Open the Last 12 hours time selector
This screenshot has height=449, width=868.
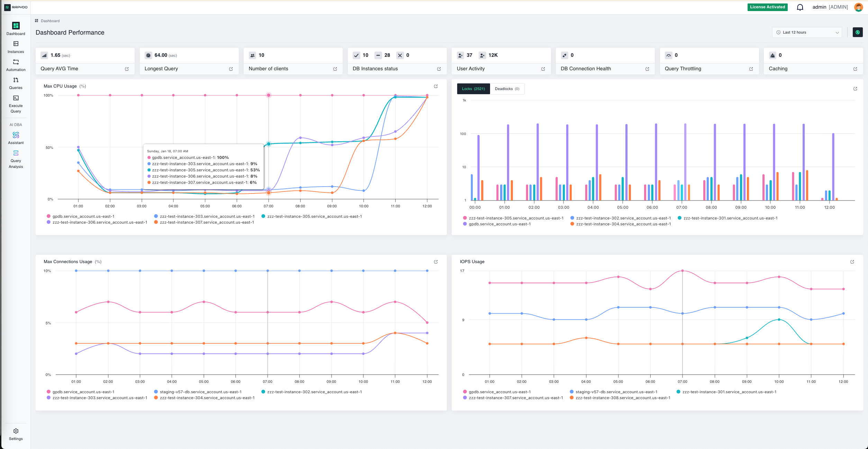[806, 32]
